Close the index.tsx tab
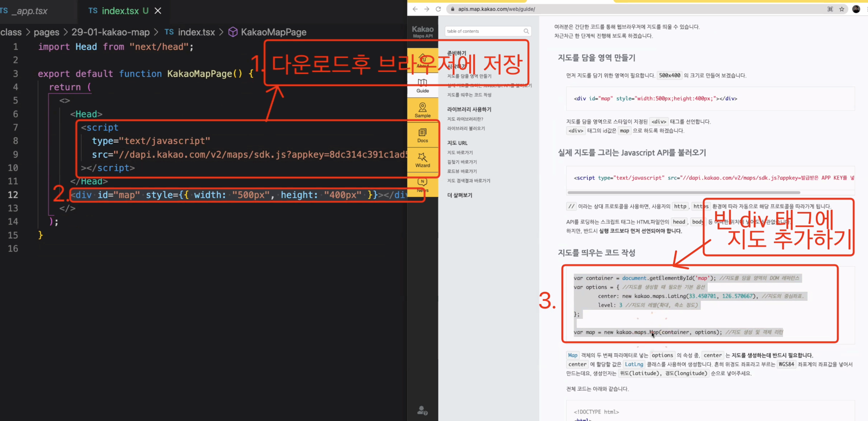The width and height of the screenshot is (868, 421). point(158,11)
